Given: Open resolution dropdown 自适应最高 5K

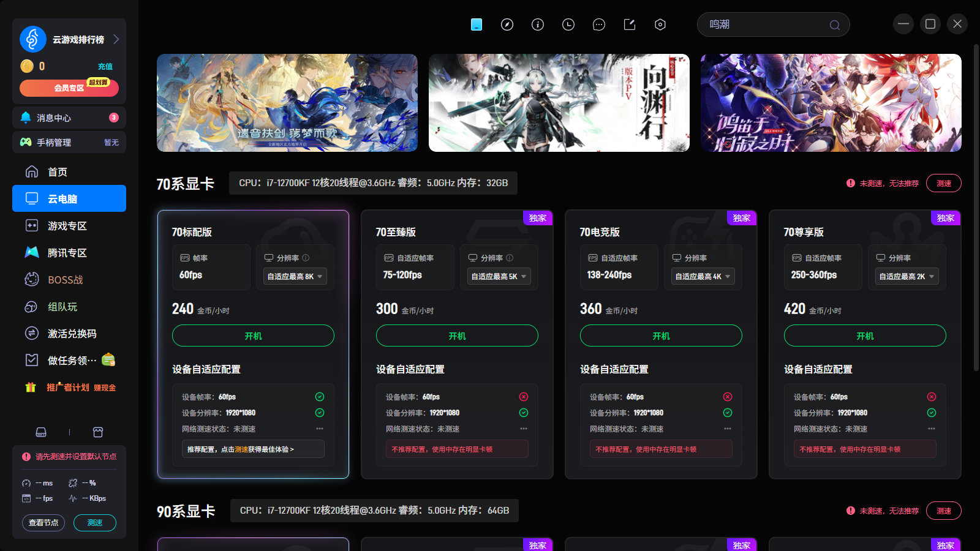Looking at the screenshot, I should pyautogui.click(x=499, y=276).
